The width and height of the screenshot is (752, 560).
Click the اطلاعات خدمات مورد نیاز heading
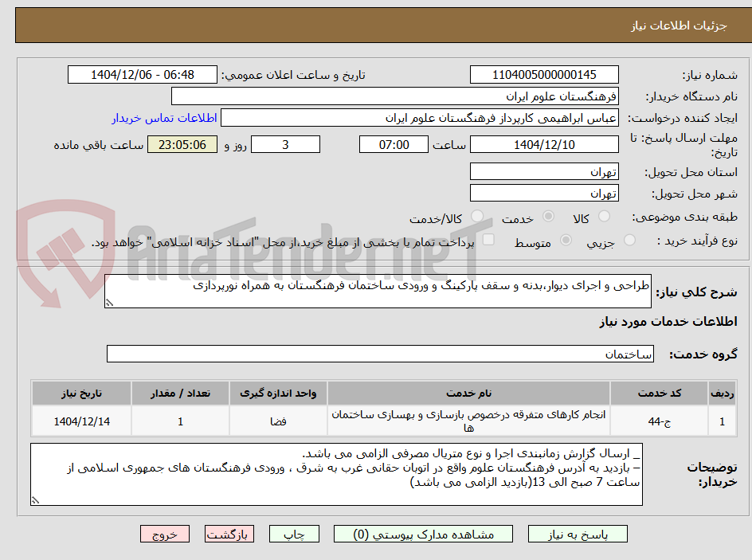pyautogui.click(x=668, y=321)
